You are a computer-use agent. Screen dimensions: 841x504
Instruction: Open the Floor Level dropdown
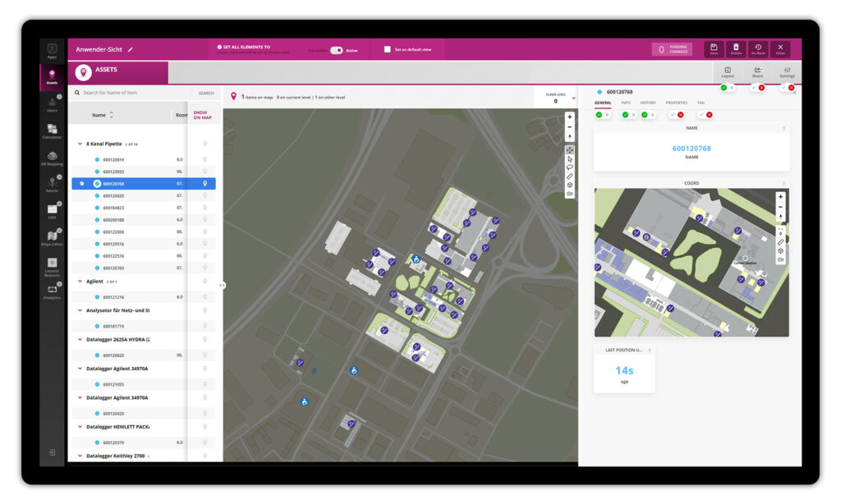coord(573,99)
